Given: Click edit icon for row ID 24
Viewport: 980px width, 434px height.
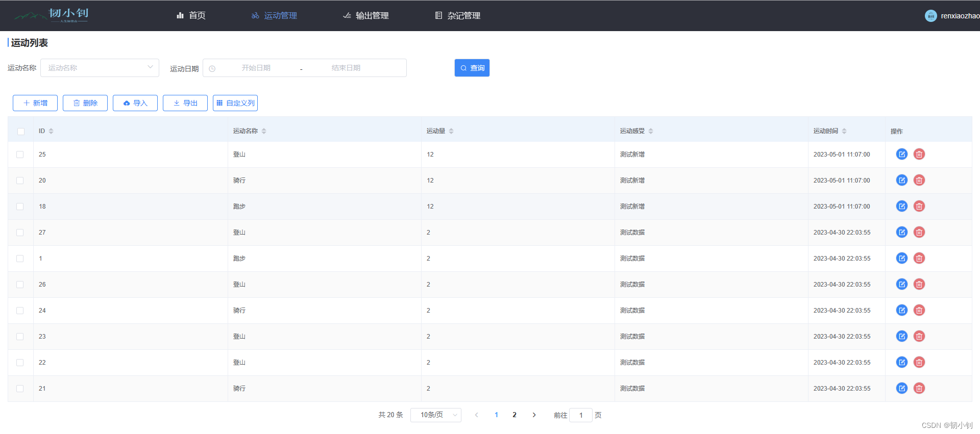Looking at the screenshot, I should pyautogui.click(x=902, y=310).
